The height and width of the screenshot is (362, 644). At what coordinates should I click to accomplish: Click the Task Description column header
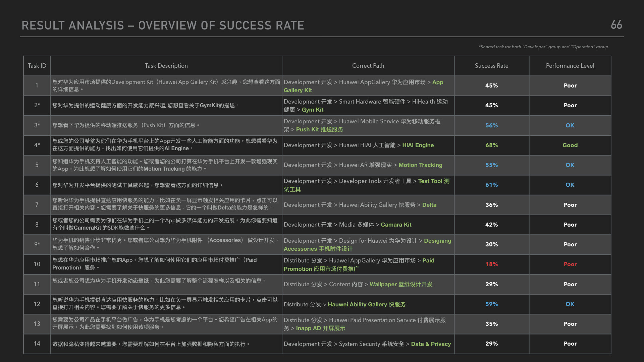click(x=166, y=66)
